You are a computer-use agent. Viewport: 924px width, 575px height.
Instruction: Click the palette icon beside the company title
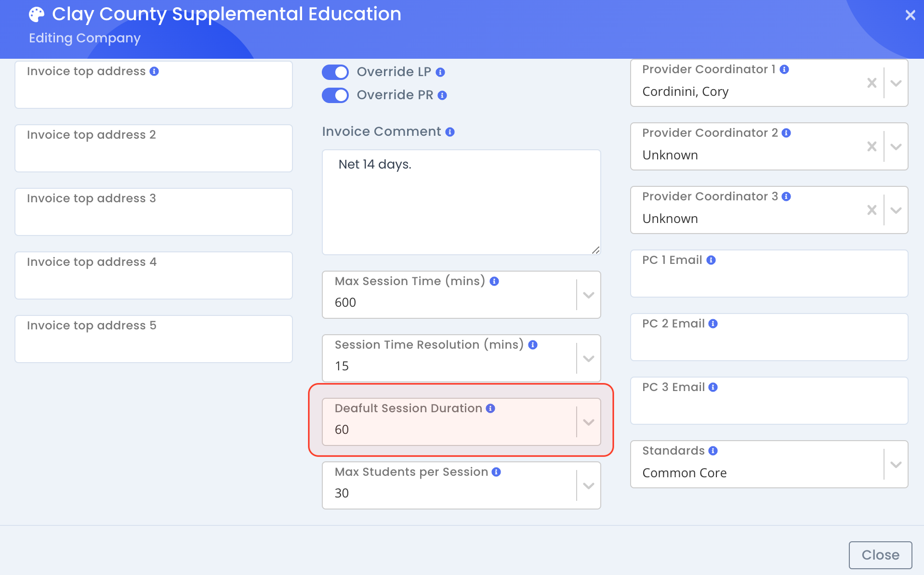[x=37, y=14]
